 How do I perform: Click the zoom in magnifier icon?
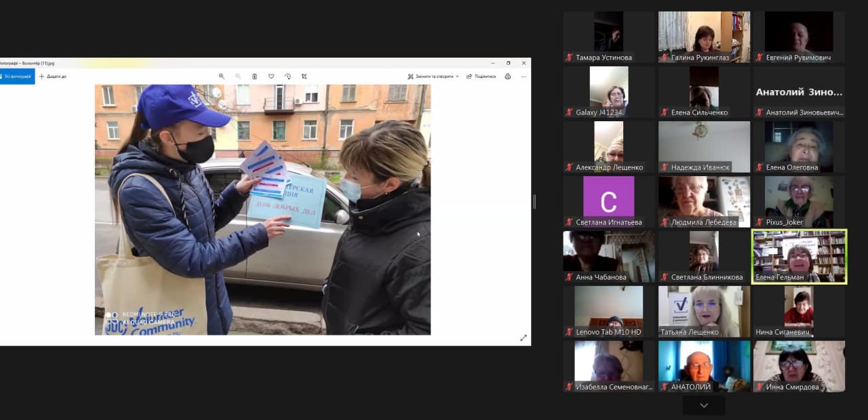coord(222,77)
